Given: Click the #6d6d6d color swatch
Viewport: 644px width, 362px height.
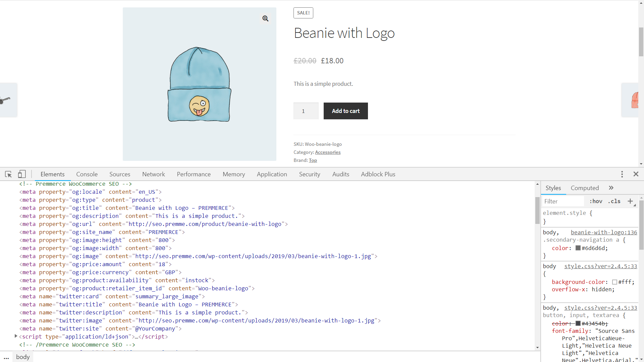Looking at the screenshot, I should 578,248.
